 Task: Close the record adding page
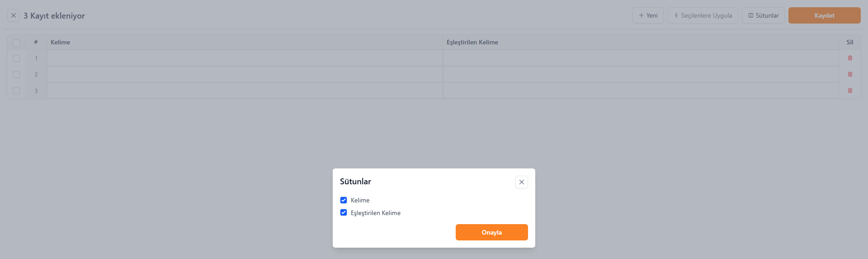14,15
